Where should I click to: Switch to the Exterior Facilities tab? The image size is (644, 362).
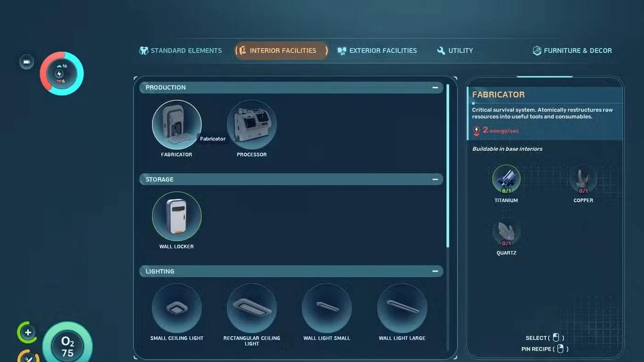pyautogui.click(x=377, y=51)
